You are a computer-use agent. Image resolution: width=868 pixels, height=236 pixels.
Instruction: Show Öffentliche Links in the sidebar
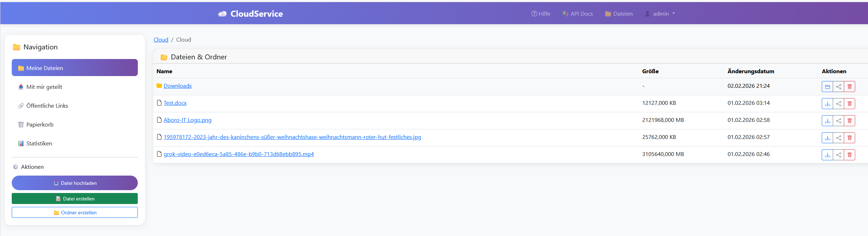47,106
